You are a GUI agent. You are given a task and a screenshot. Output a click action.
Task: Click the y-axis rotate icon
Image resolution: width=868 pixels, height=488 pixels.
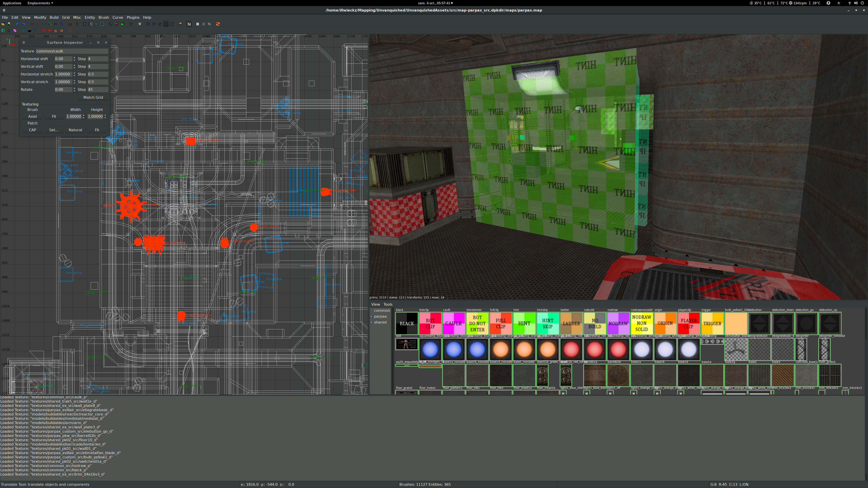[50, 24]
